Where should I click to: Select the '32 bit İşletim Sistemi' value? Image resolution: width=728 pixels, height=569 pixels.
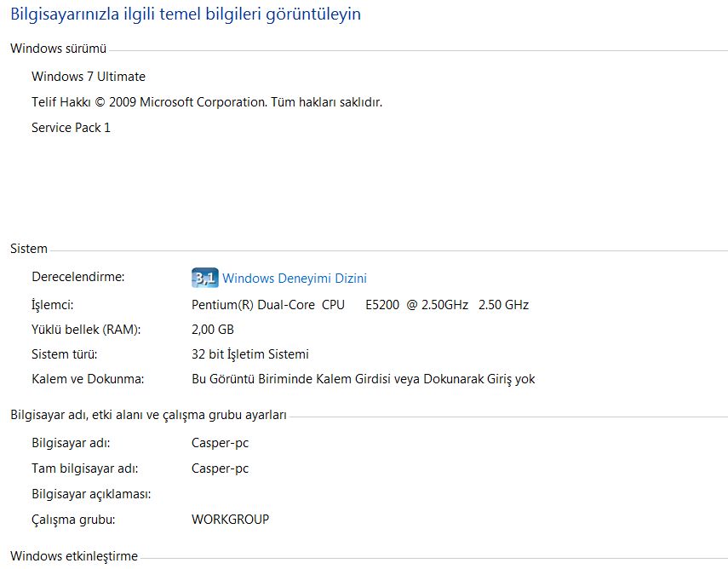click(249, 354)
